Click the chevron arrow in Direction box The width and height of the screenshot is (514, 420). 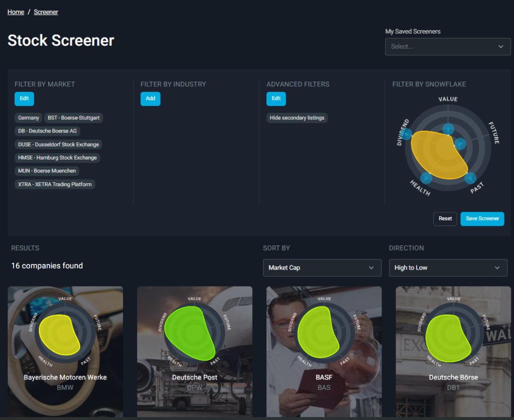coord(497,267)
